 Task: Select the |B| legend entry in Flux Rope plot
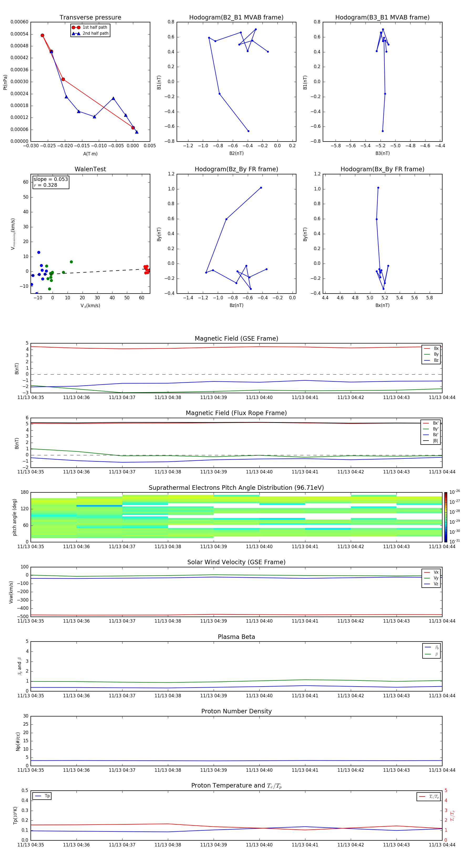(431, 441)
